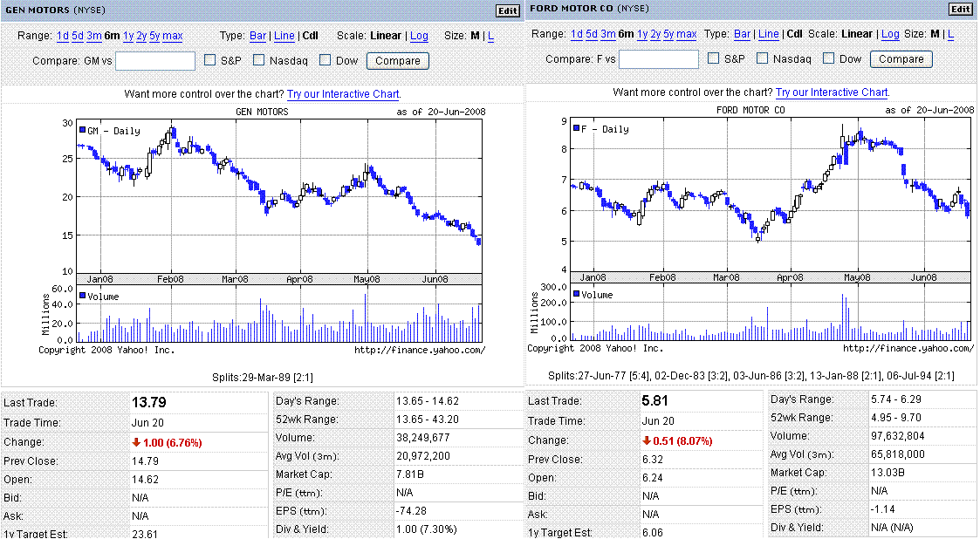Click Edit button in Ford Motor header

tap(961, 9)
